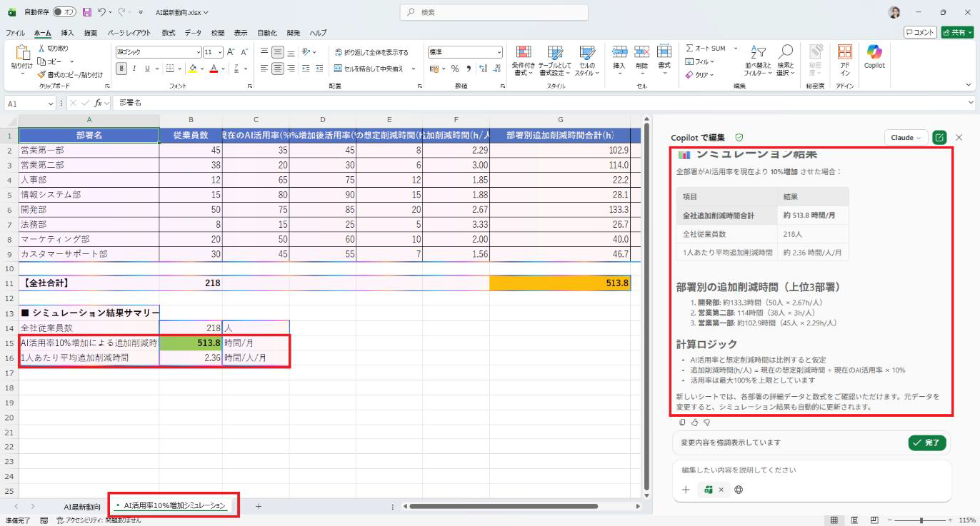The height and width of the screenshot is (526, 980).
Task: Click thumbs up on Copilot response
Action: pyautogui.click(x=694, y=423)
